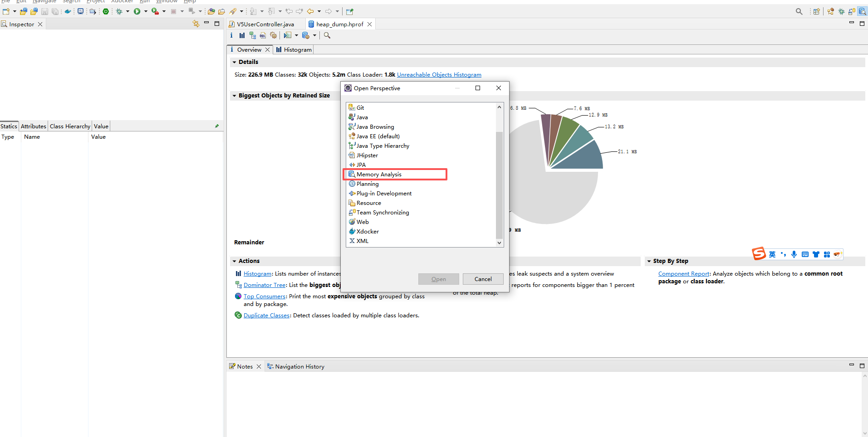868x437 pixels.
Task: Click the Open button in Open Perspective
Action: coord(438,279)
